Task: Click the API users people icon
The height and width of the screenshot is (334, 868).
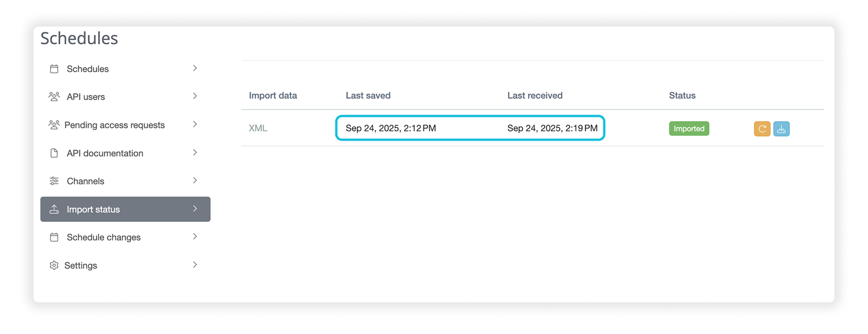Action: [x=54, y=97]
